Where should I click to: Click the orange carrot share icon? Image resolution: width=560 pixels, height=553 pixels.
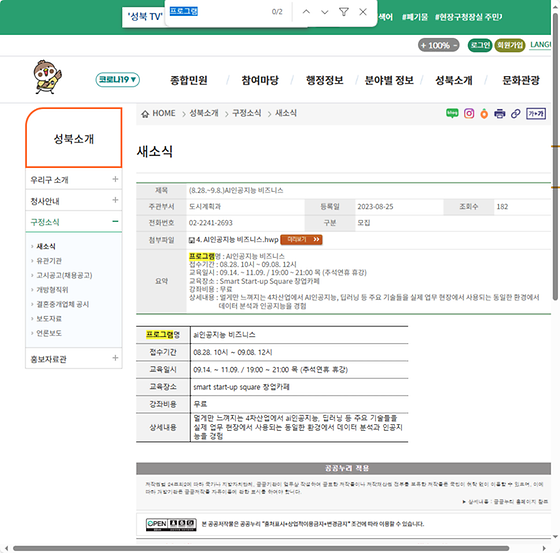click(x=484, y=114)
